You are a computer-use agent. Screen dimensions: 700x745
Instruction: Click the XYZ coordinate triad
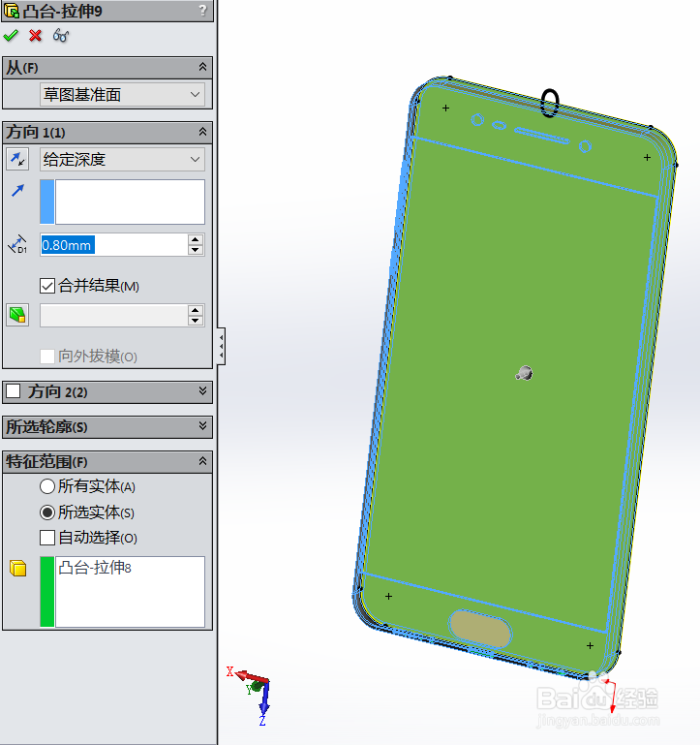[x=252, y=696]
